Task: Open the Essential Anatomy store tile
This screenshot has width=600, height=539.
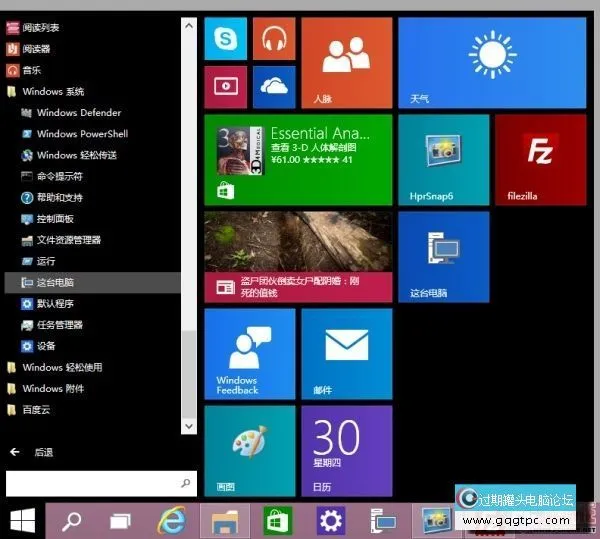Action: (298, 160)
